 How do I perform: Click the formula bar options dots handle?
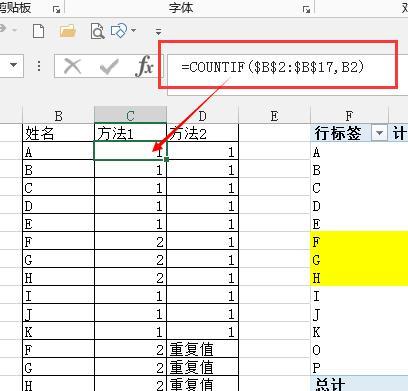39,66
